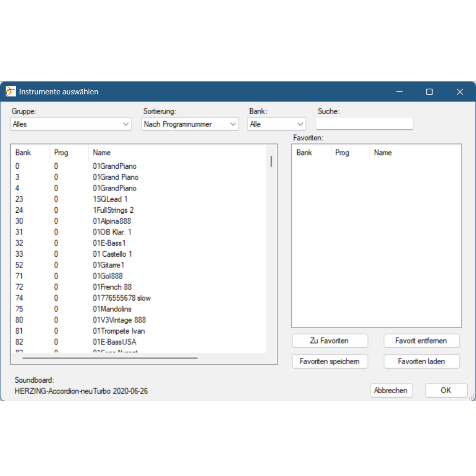Select 01French 88 from list
Screen dimensions: 476x476
coord(112,287)
